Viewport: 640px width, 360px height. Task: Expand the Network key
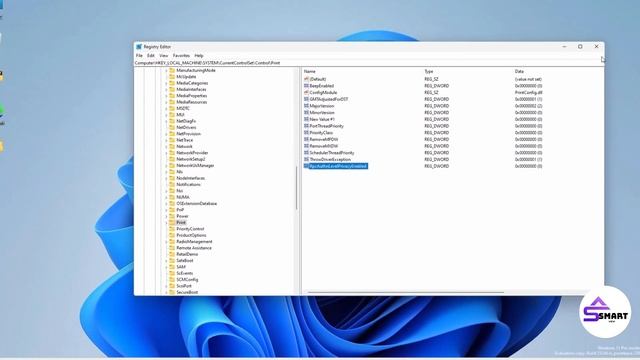(x=166, y=147)
